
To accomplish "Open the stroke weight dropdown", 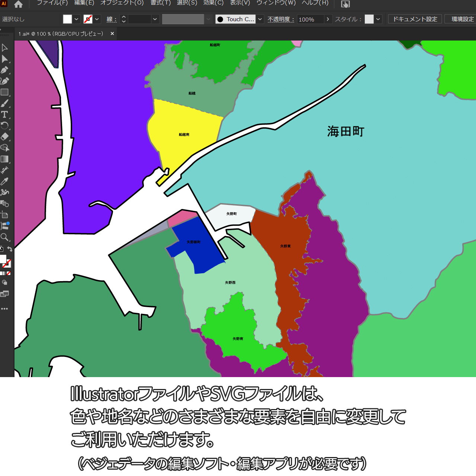I will [x=155, y=19].
